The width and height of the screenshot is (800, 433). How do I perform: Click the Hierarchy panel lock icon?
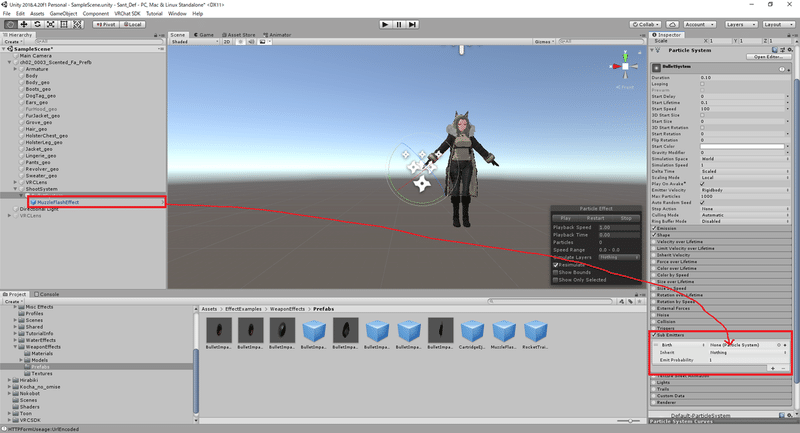click(x=156, y=35)
